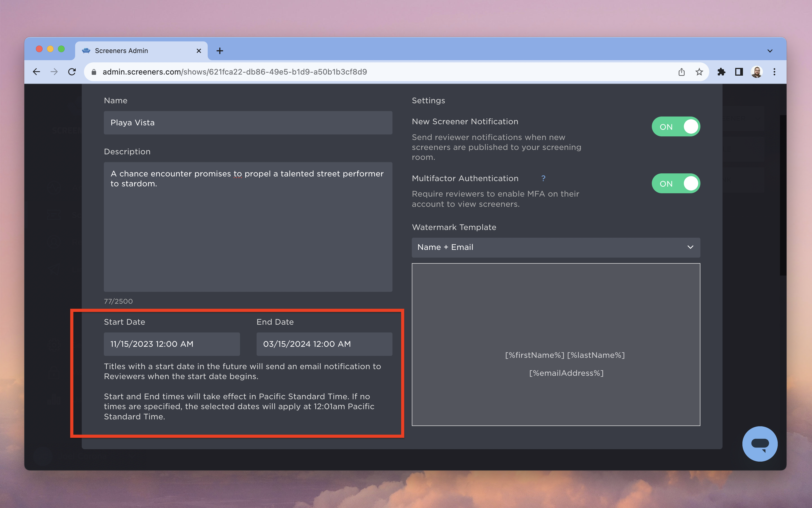
Task: Click the [%firstName%] [%lastName%] placeholder text
Action: tap(565, 355)
